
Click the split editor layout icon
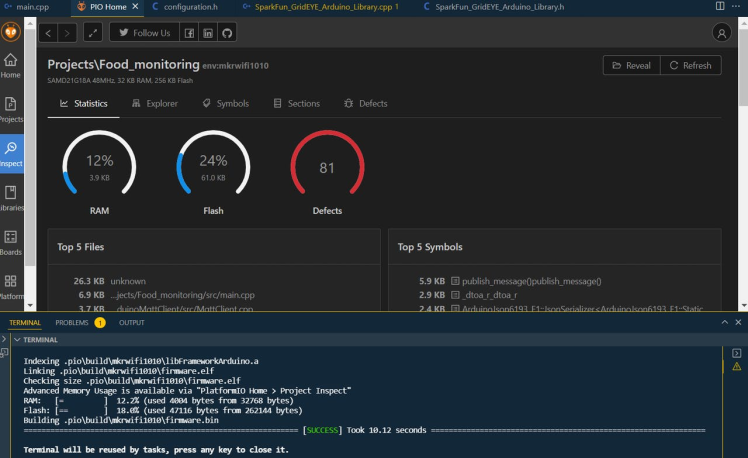[x=721, y=7]
